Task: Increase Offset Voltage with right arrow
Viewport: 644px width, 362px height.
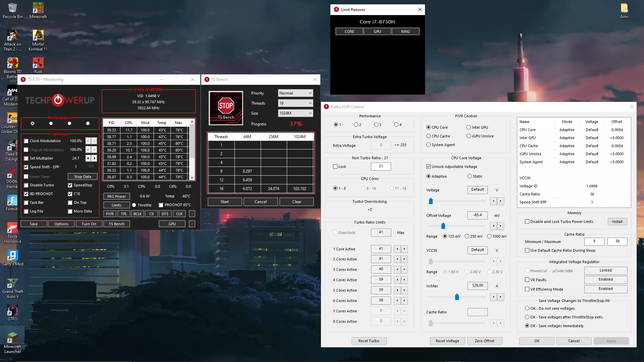Action: coord(500,226)
